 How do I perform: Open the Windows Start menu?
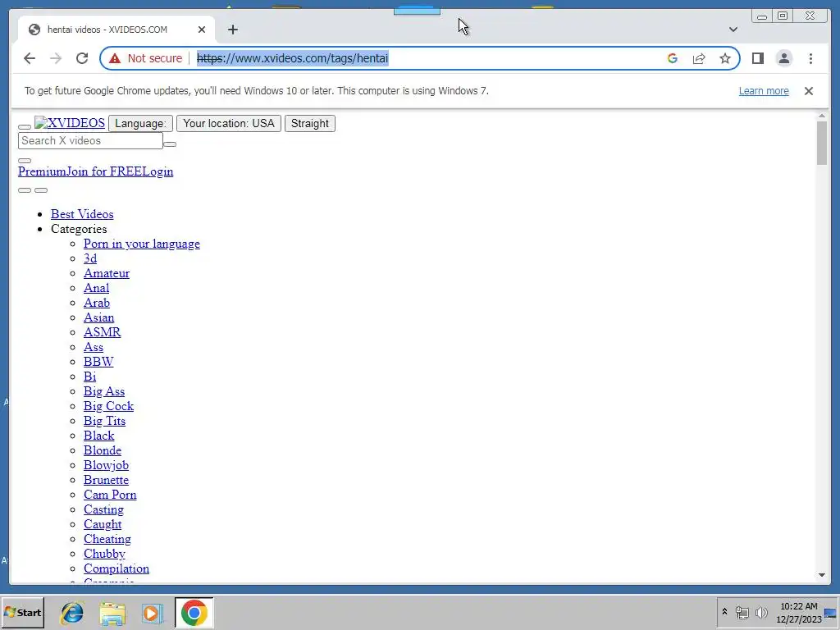click(22, 612)
